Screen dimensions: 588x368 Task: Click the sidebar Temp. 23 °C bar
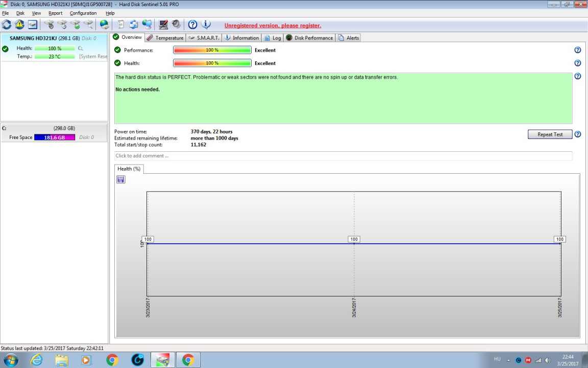55,57
